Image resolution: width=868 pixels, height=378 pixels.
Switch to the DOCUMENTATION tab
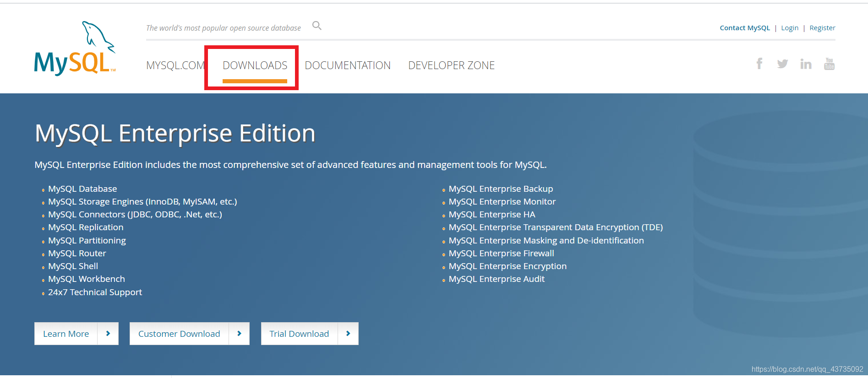tap(348, 65)
